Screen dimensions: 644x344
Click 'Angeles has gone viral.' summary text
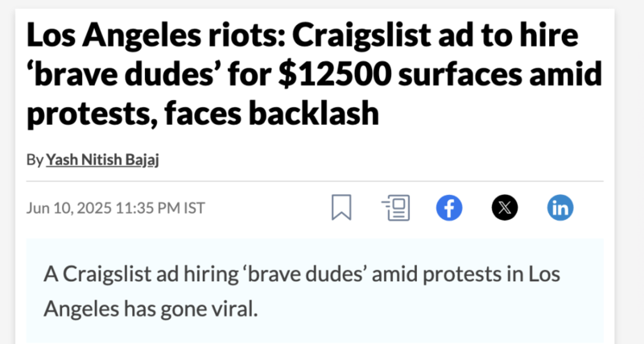click(151, 309)
